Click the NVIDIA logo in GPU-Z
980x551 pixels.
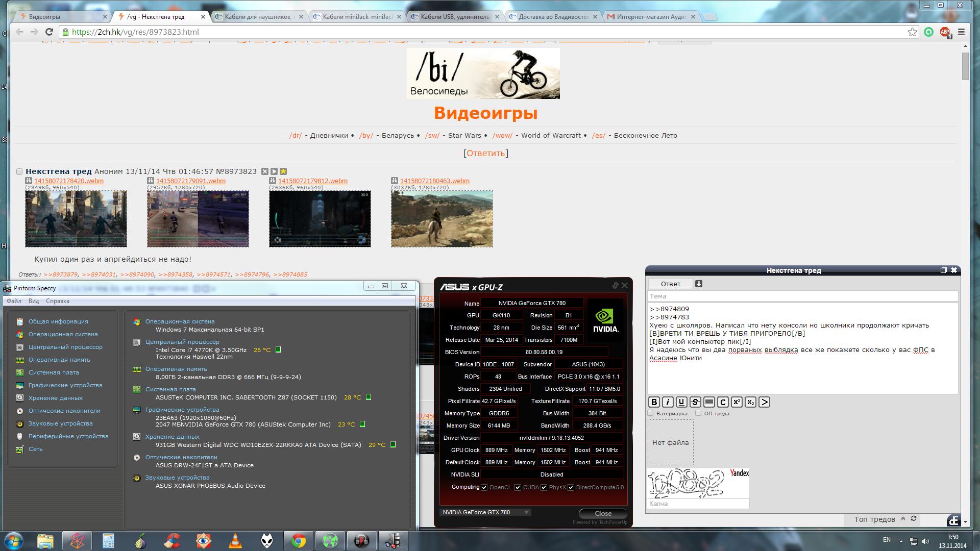coord(605,321)
